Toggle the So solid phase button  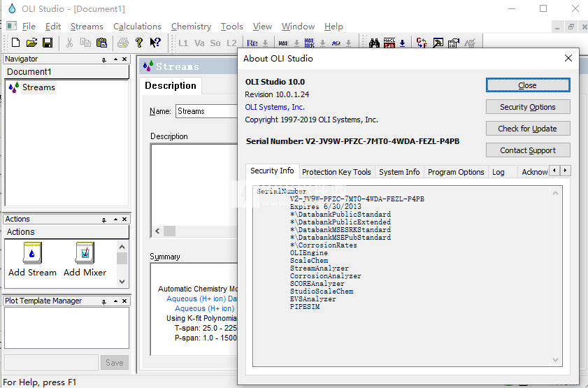pyautogui.click(x=215, y=43)
